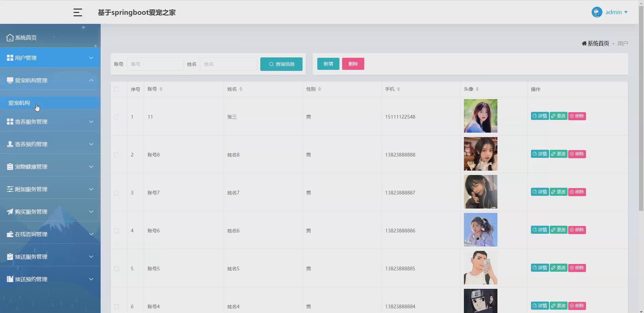Open the admin dropdown arrow
Screen dimensions: 644x313
click(x=626, y=12)
